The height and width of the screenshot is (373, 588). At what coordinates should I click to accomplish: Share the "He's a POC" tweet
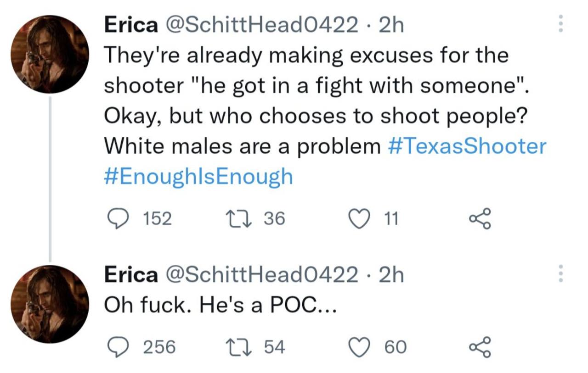tap(481, 347)
